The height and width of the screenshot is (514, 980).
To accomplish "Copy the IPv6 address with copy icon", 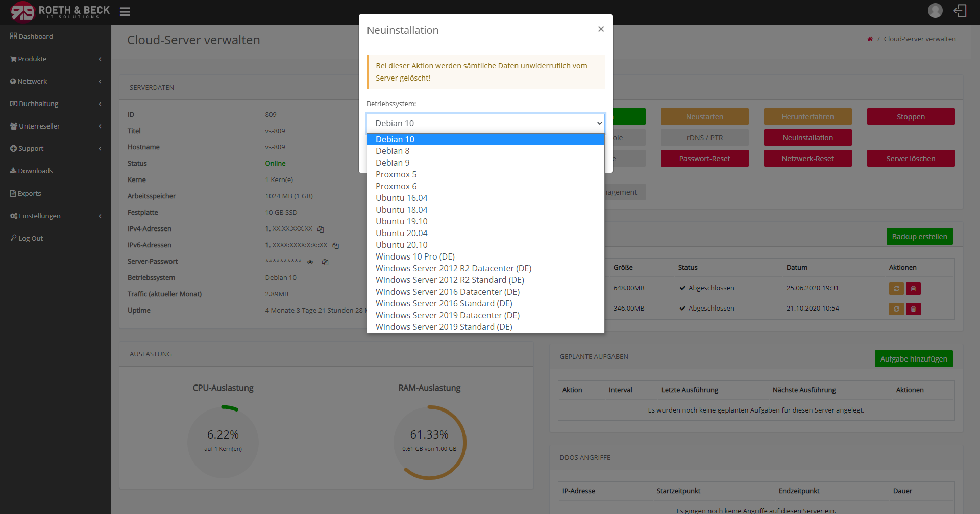I will (336, 246).
